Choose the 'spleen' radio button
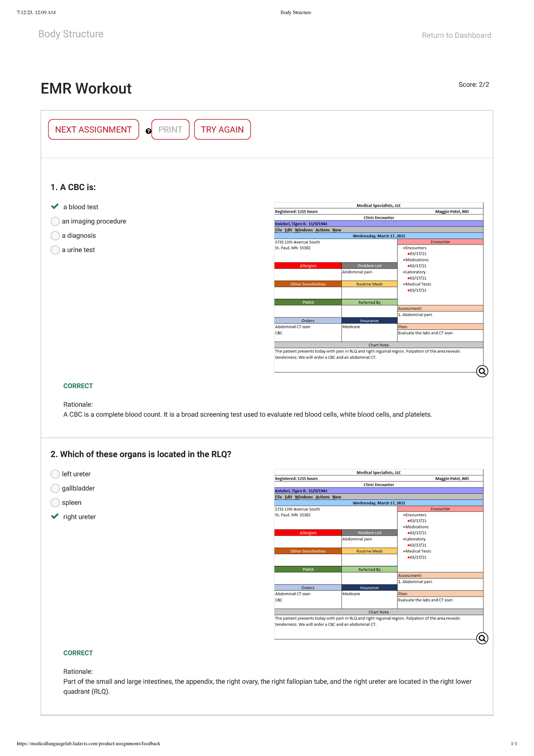 (x=55, y=503)
